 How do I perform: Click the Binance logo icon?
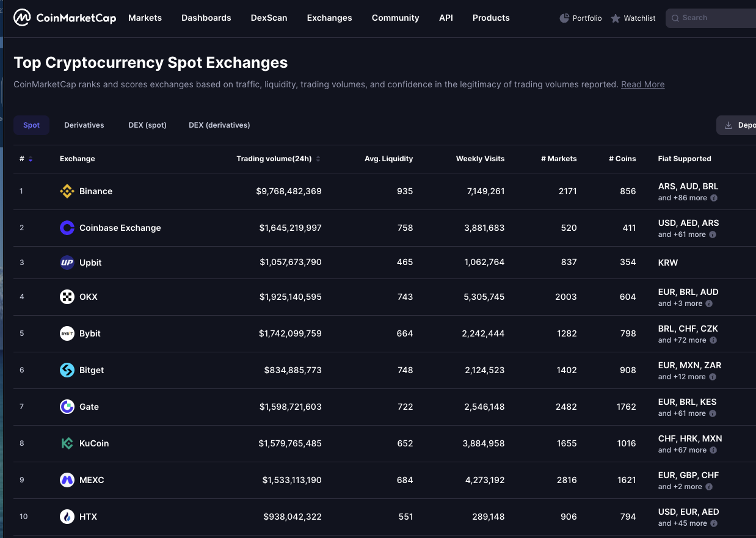67,191
